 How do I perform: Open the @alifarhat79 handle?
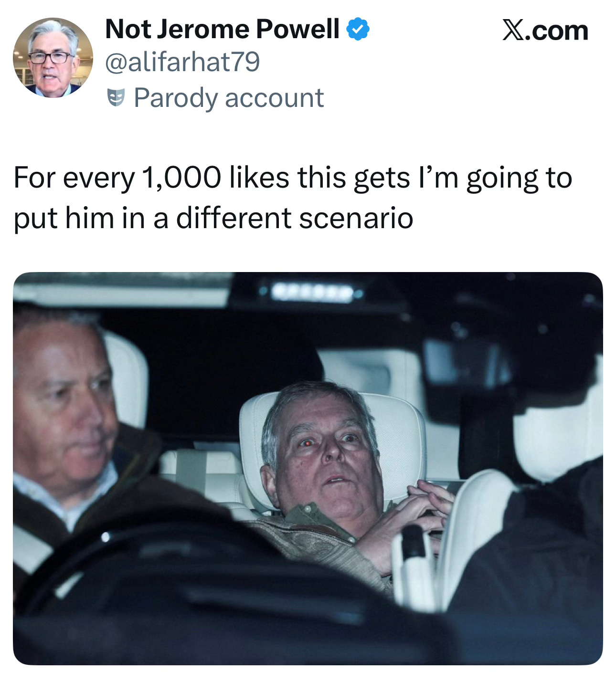(x=182, y=62)
